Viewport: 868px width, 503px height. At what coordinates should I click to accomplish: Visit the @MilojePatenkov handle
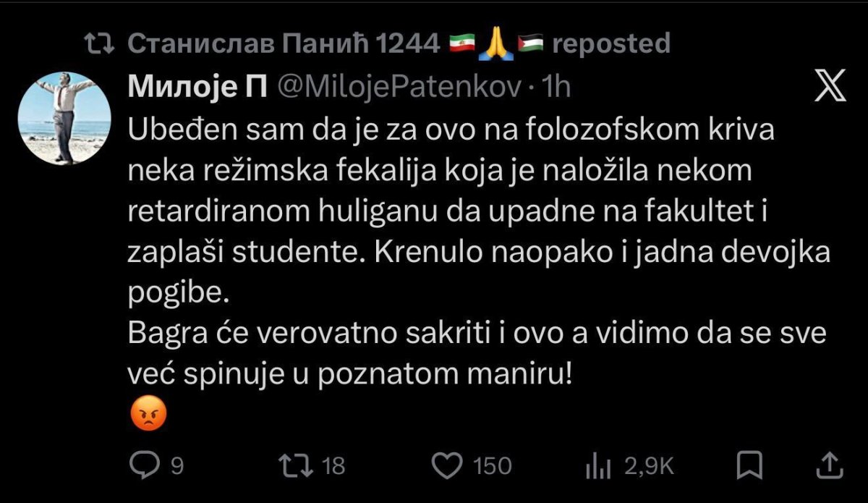(400, 88)
